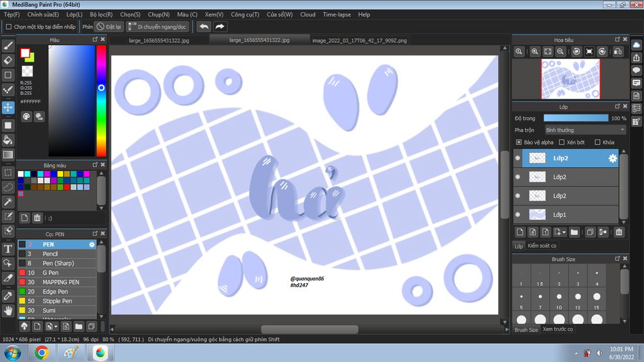Image resolution: width=644 pixels, height=362 pixels.
Task: Open settings gear on selected Lớp2 layer
Action: [x=613, y=158]
